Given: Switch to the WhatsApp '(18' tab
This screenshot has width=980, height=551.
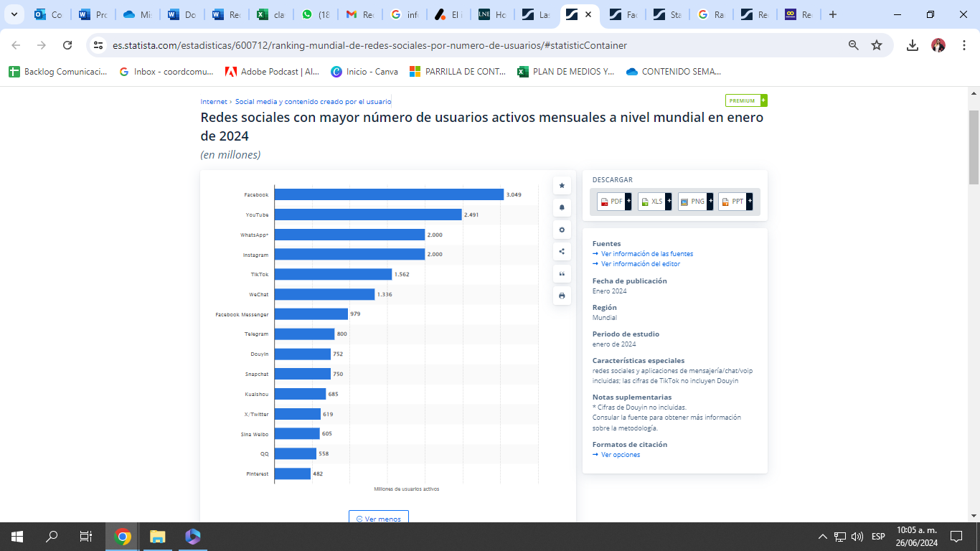Looking at the screenshot, I should coord(316,14).
